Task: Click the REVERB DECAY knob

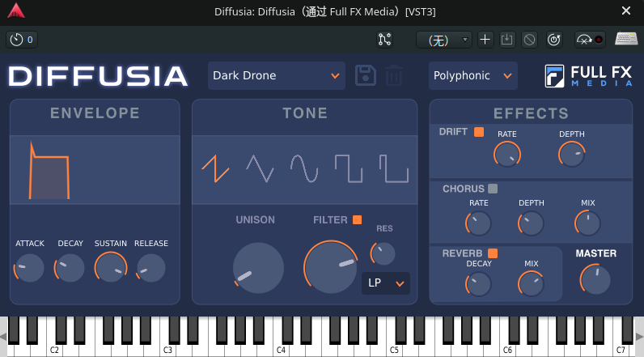Action: [478, 284]
